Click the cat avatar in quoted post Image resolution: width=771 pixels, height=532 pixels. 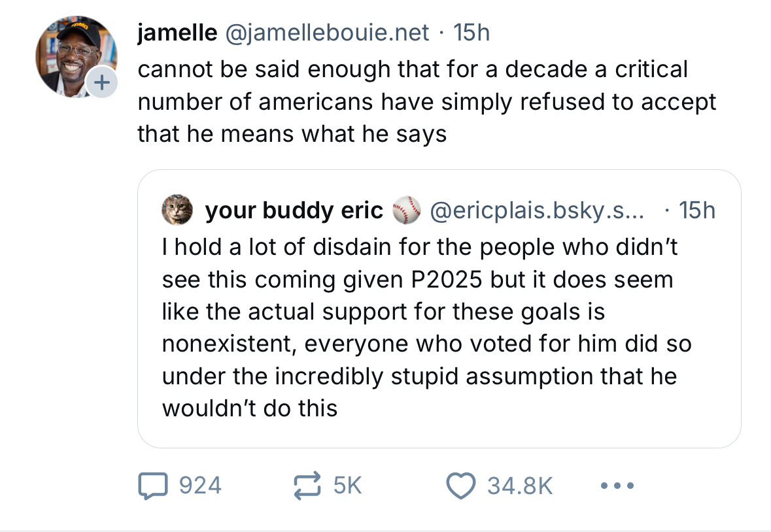pyautogui.click(x=178, y=210)
